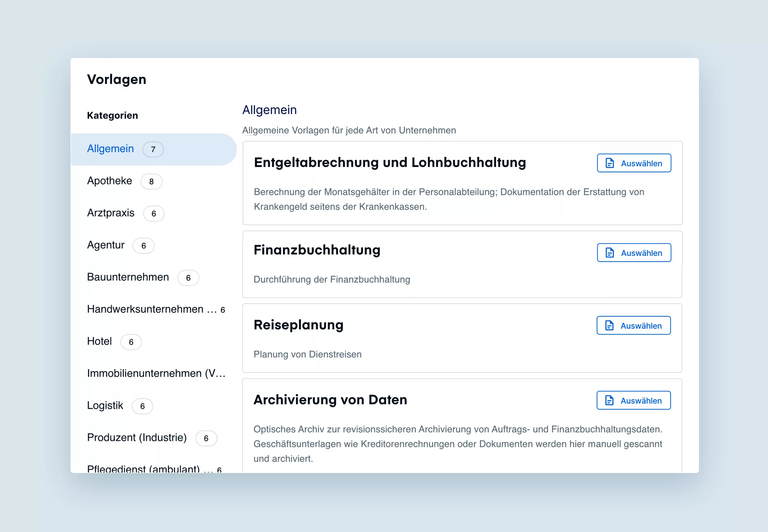Go to the Logistik category

[x=154, y=406]
